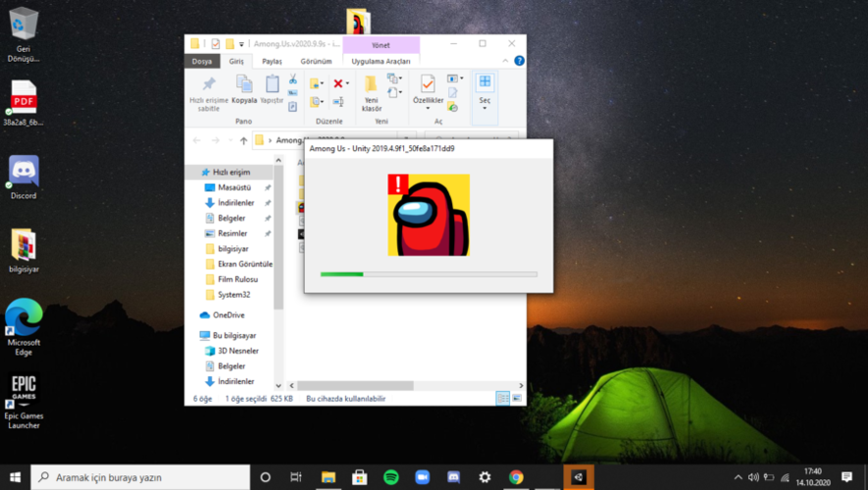Open the Dosya menu tab
This screenshot has width=868, height=490.
(x=202, y=62)
